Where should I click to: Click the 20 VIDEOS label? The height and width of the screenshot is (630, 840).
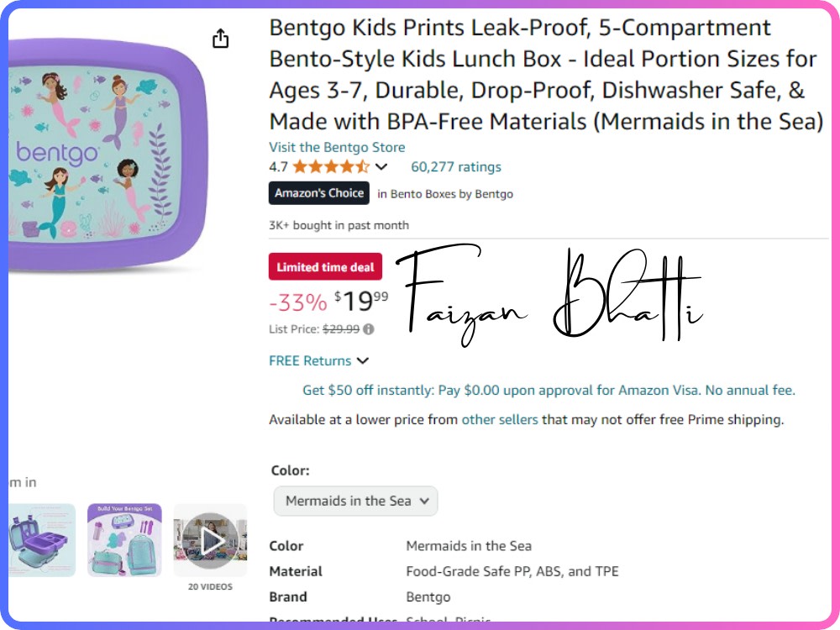[x=210, y=586]
